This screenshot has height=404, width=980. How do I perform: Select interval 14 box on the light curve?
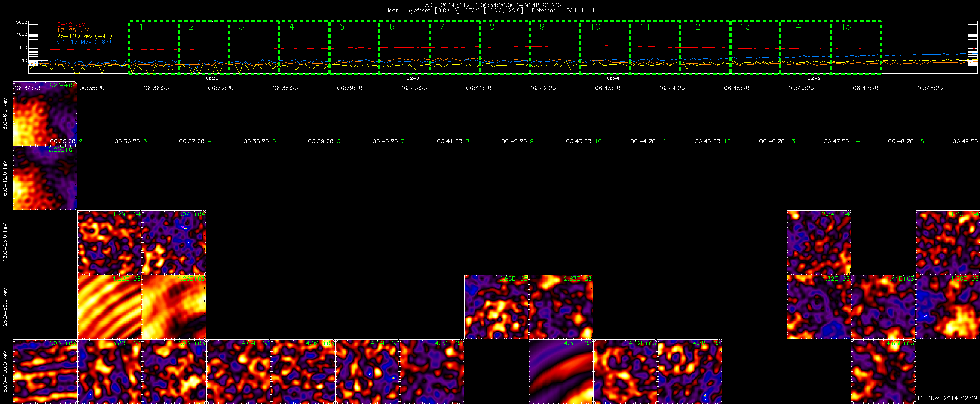click(x=805, y=47)
